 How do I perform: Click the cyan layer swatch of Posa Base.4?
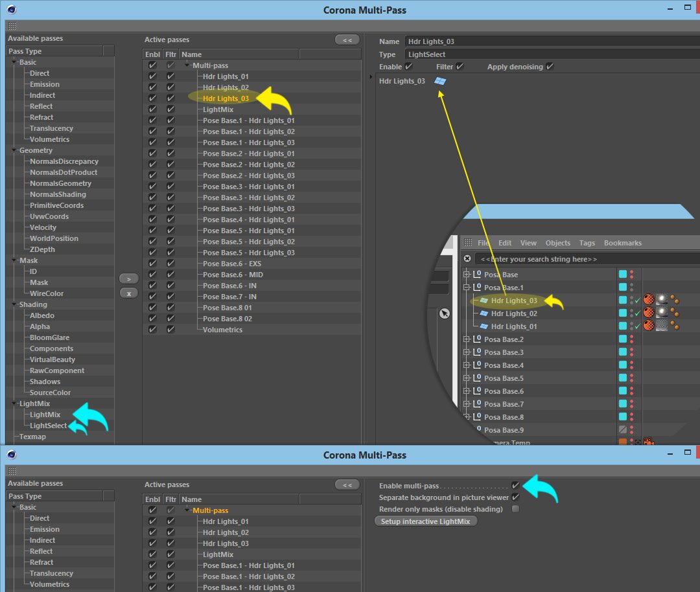pos(623,365)
